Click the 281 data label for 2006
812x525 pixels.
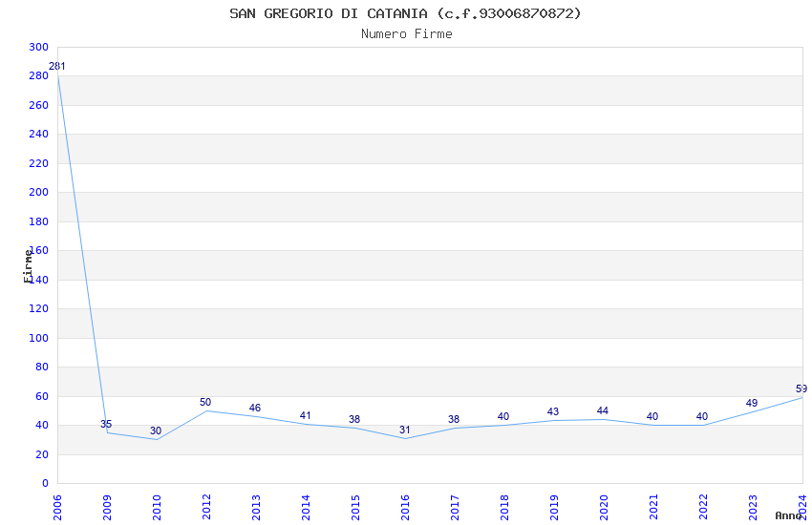point(57,66)
